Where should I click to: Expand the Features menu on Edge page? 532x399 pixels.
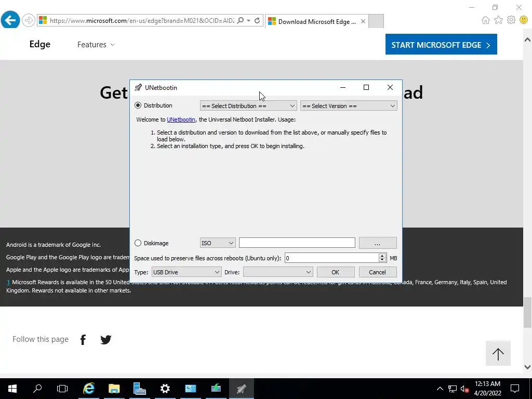tap(96, 45)
